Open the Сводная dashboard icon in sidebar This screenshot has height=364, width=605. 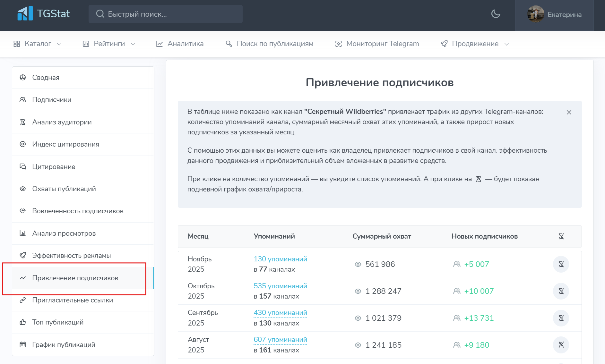pos(22,77)
